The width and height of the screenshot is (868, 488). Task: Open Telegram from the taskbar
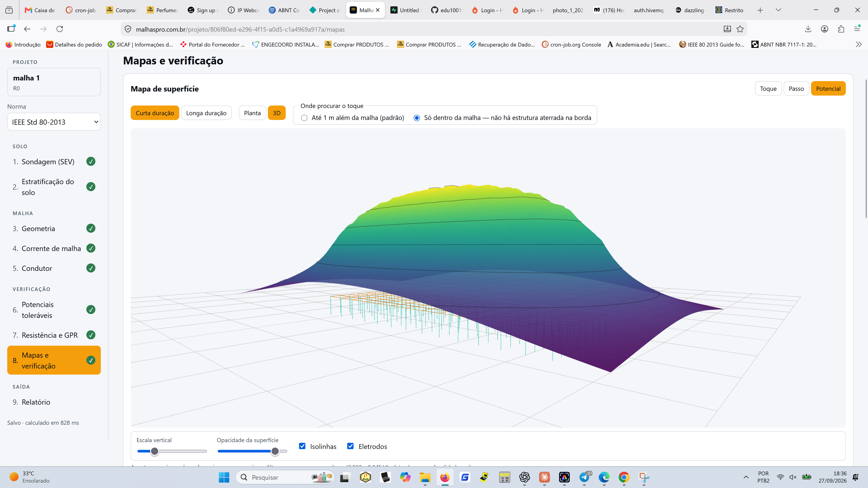[x=585, y=477]
